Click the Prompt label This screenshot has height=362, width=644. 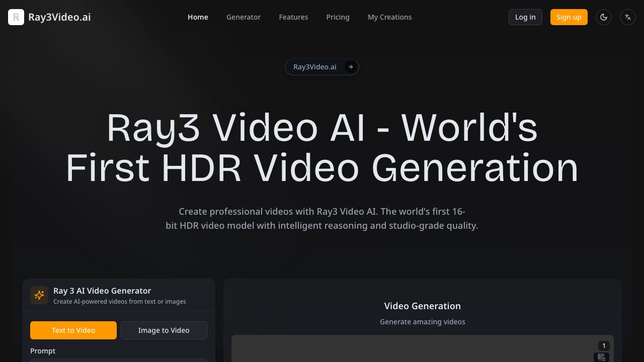tap(43, 351)
